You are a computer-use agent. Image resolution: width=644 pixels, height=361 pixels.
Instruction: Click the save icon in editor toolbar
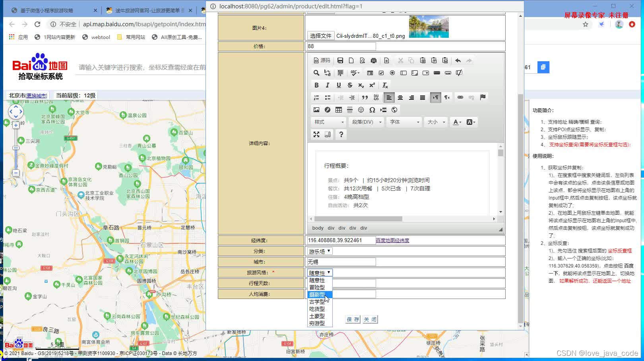point(340,60)
